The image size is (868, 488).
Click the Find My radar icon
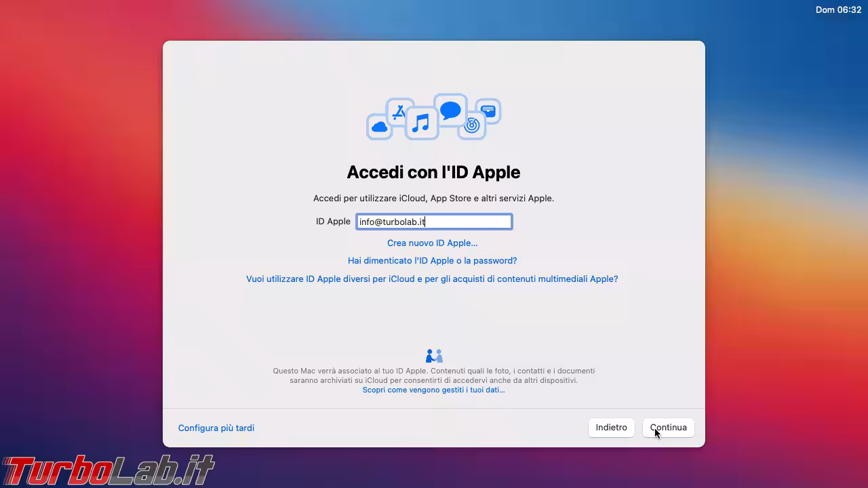[x=472, y=125]
